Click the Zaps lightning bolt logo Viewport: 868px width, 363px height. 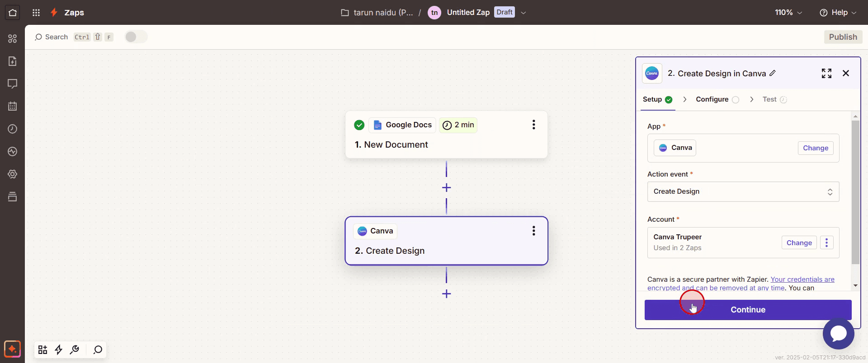tap(54, 13)
